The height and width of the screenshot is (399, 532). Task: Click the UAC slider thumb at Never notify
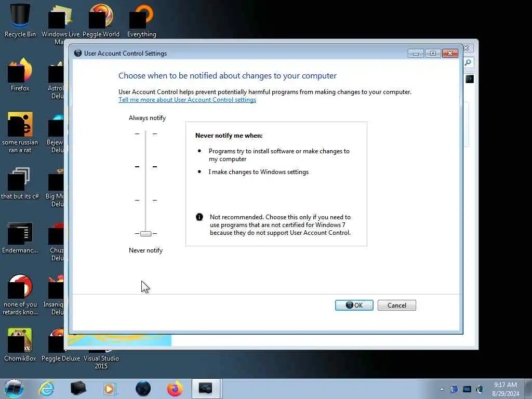145,233
